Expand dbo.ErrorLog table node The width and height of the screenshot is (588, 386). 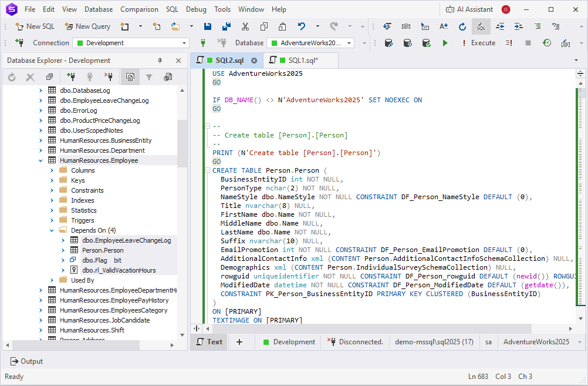(x=40, y=110)
